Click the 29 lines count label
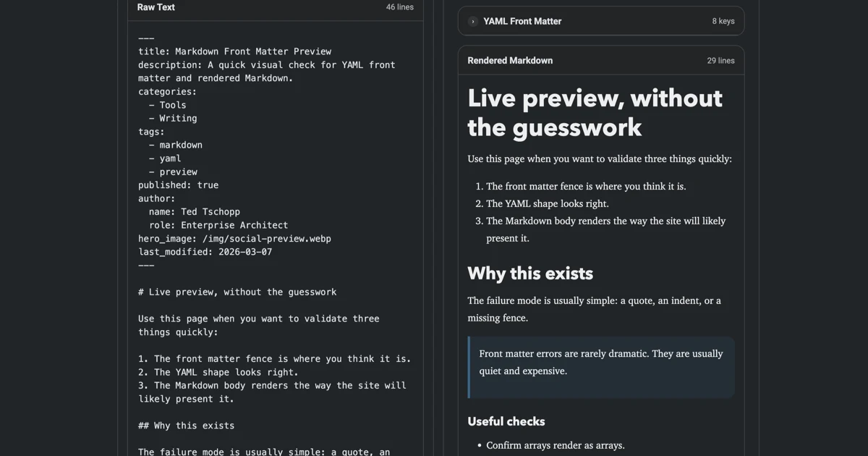Image resolution: width=868 pixels, height=456 pixels. (x=720, y=60)
